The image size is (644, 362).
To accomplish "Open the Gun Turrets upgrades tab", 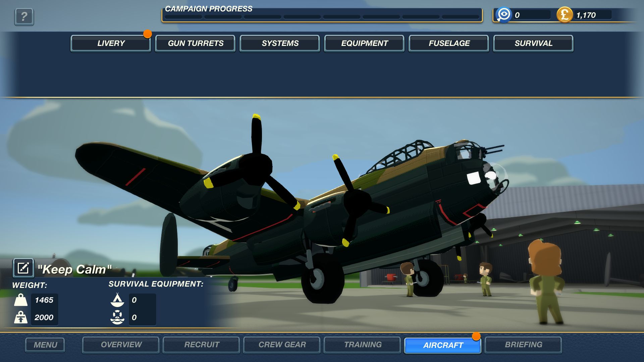I will tap(195, 43).
